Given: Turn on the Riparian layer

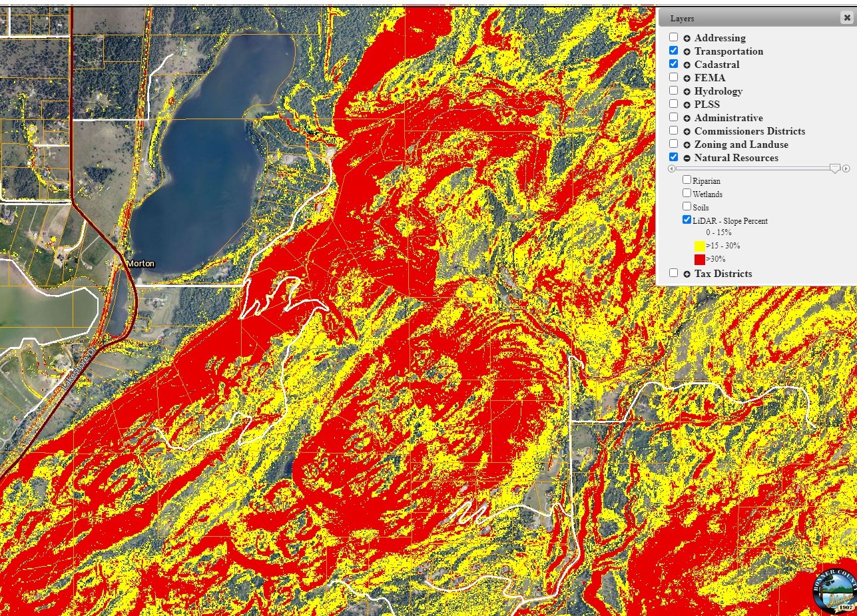Looking at the screenshot, I should click(687, 180).
